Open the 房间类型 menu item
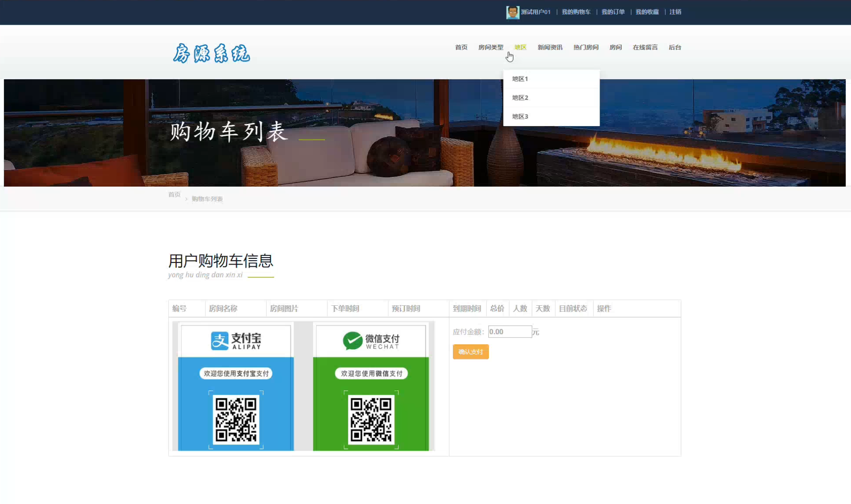851x504 pixels. click(x=491, y=47)
